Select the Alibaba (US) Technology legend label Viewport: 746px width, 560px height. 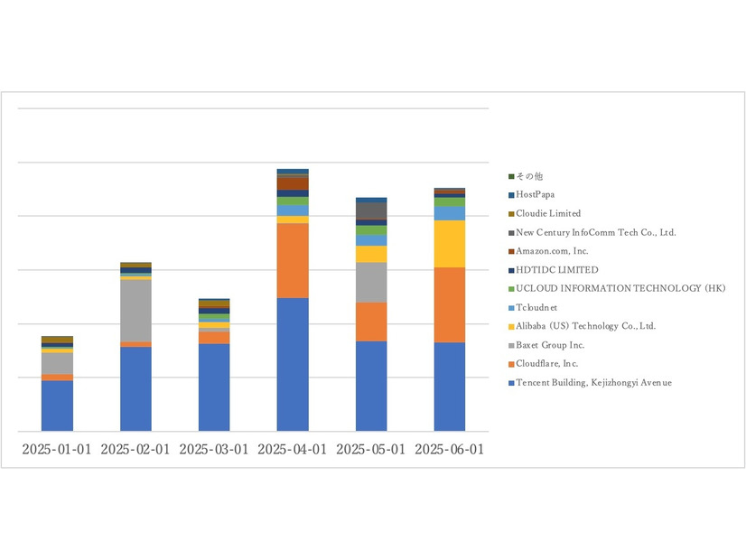[585, 326]
